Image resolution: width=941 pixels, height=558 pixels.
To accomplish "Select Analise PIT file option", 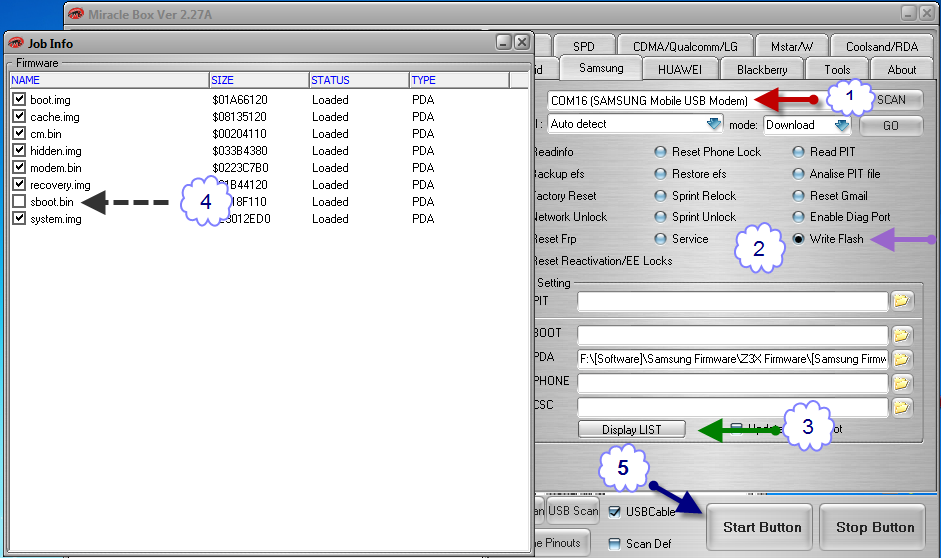I will click(x=798, y=174).
